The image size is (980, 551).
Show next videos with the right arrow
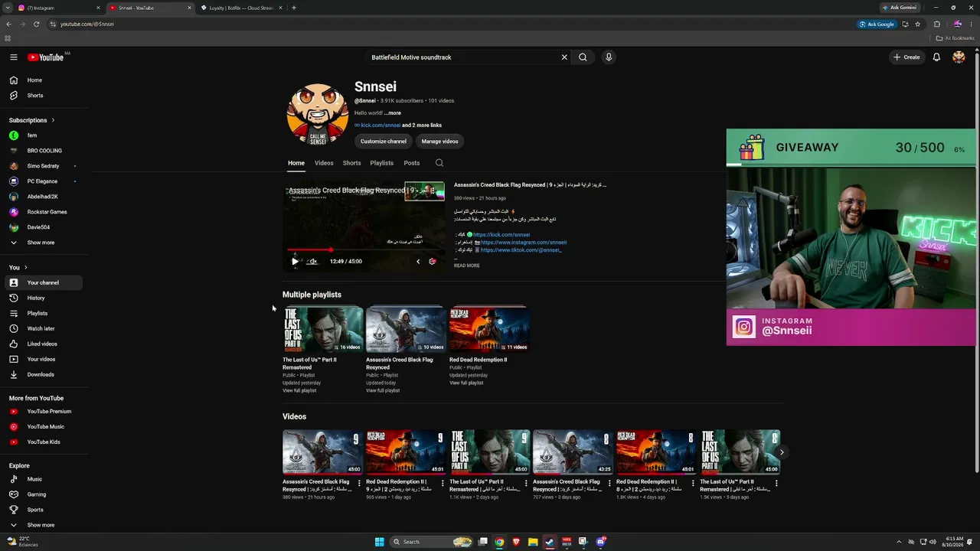[x=781, y=452]
